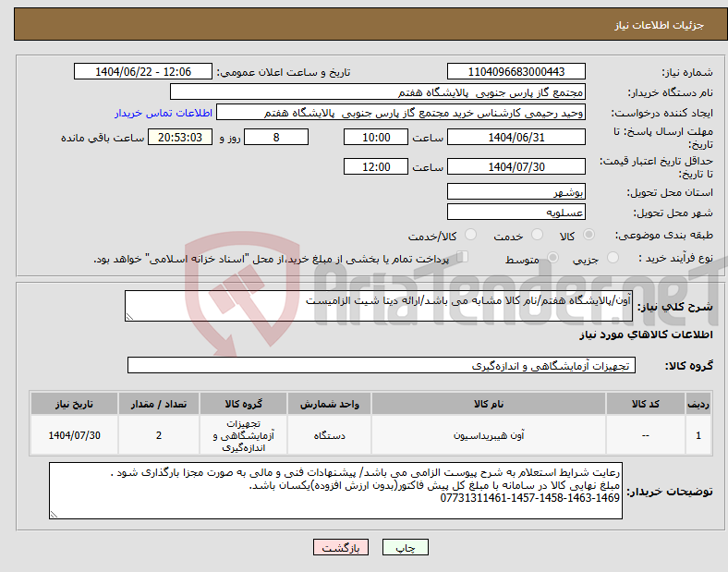728x572 pixels.
Task: Click price validity date 1404/07/30 field
Action: click(516, 166)
